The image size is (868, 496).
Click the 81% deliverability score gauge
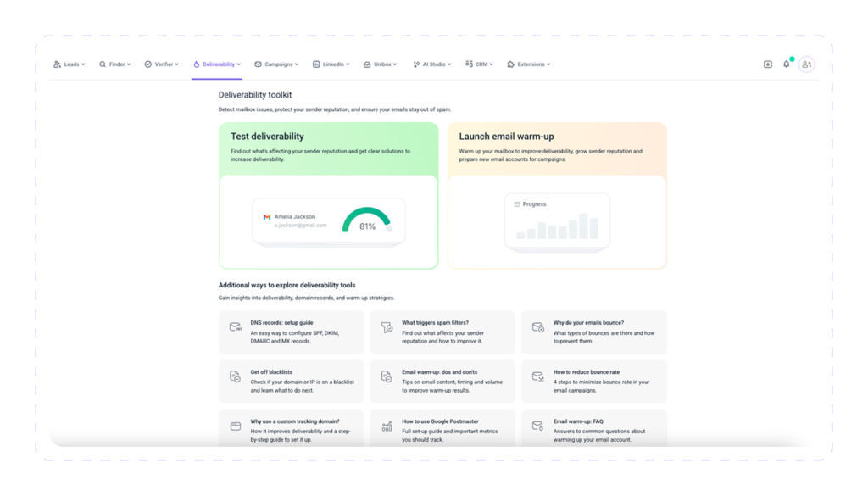[367, 220]
